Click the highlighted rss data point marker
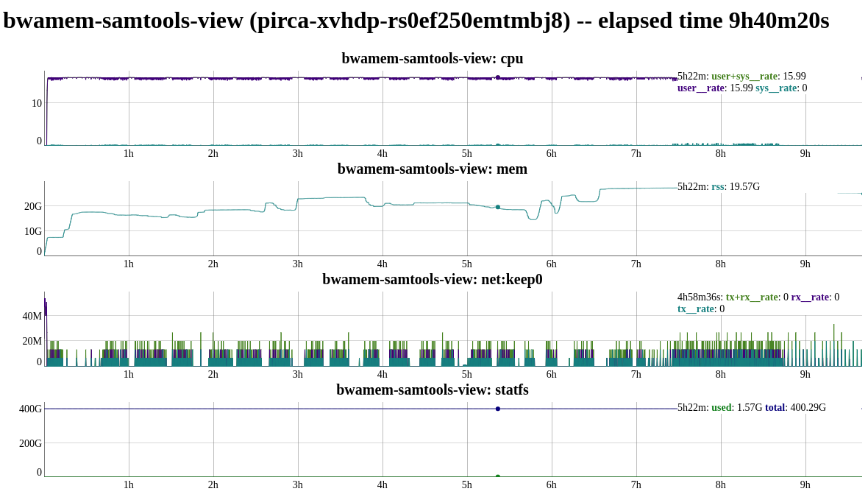Screen dimensions: 868x497 (x=498, y=207)
